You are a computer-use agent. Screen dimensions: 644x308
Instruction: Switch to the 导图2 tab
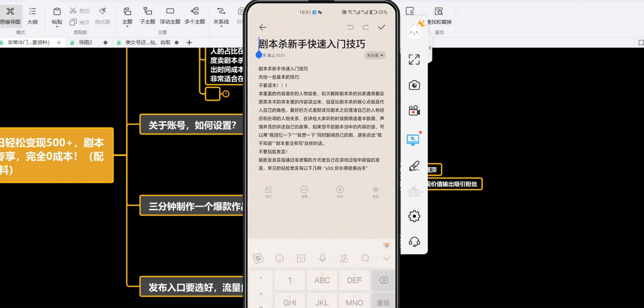(85, 42)
